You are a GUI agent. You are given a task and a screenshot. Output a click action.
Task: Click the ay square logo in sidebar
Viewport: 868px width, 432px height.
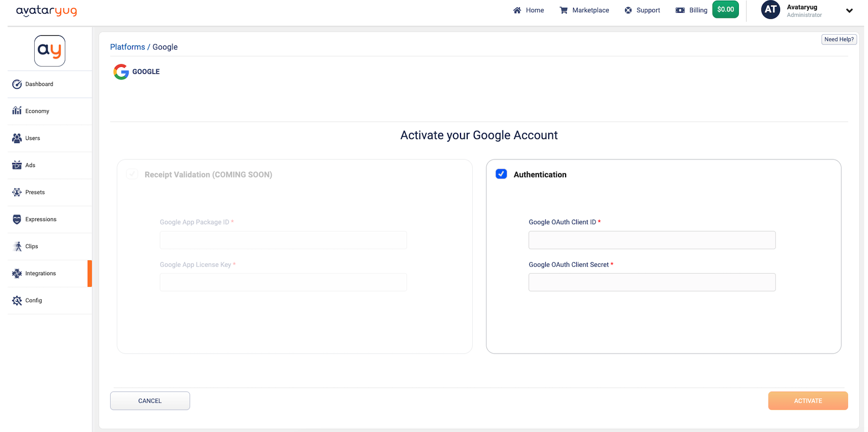49,51
